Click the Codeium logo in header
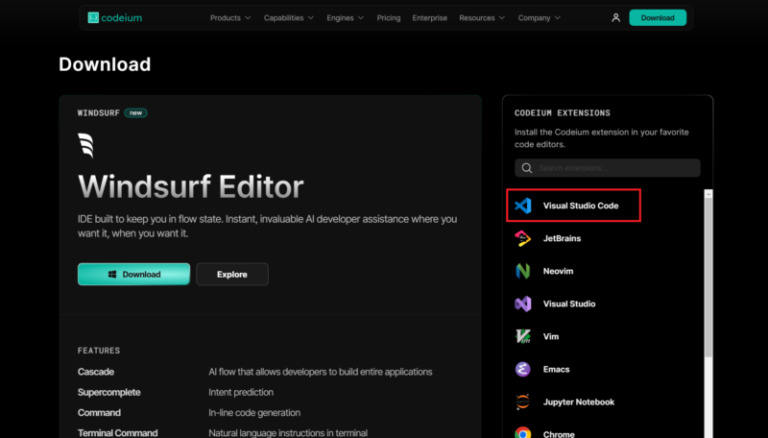Viewport: 768px width, 438px height. (114, 18)
